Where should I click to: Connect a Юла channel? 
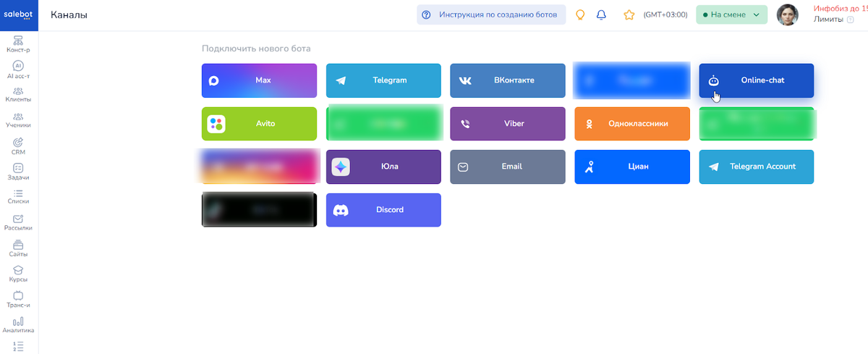[383, 167]
